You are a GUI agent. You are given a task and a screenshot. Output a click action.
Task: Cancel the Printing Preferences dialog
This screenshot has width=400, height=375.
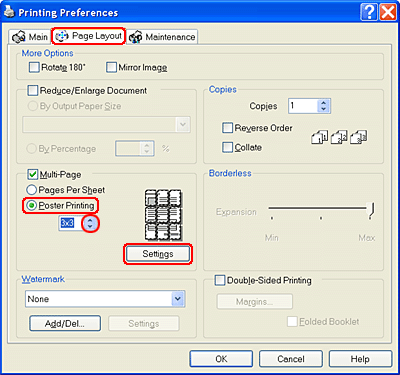[291, 359]
